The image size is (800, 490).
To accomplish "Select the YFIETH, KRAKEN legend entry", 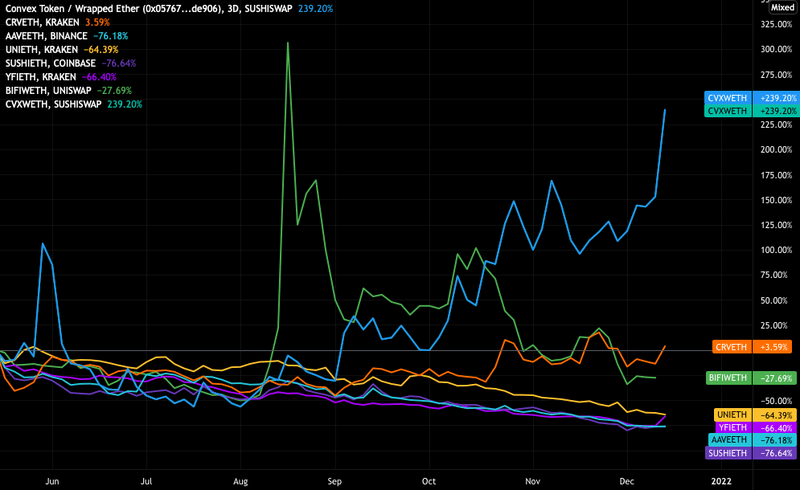I will [41, 77].
